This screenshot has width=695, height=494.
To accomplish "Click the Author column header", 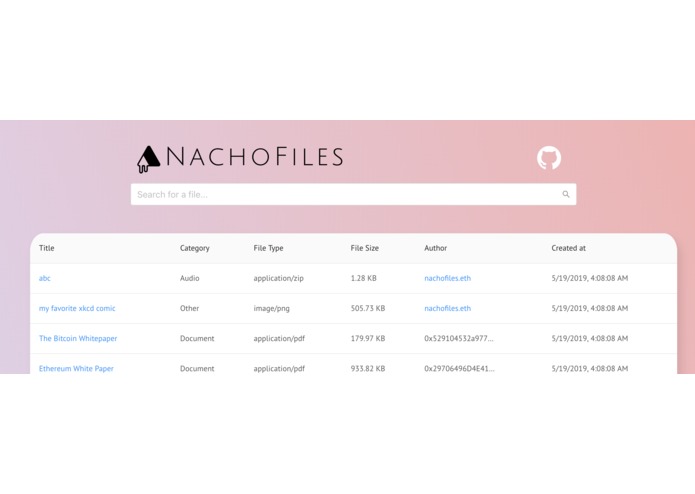I will (x=436, y=248).
